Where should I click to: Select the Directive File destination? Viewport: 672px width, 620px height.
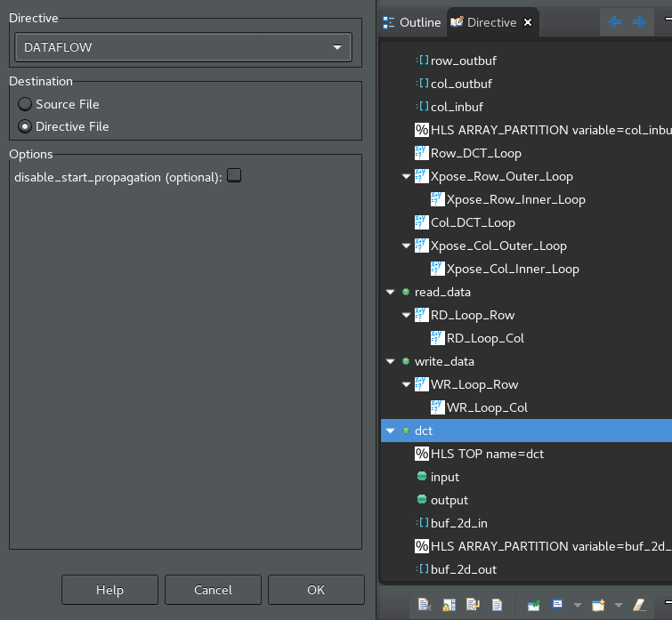tap(25, 126)
